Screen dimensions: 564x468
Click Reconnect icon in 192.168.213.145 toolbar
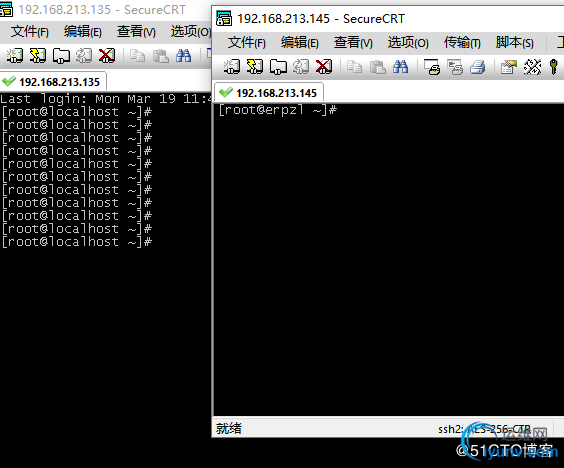click(x=301, y=67)
